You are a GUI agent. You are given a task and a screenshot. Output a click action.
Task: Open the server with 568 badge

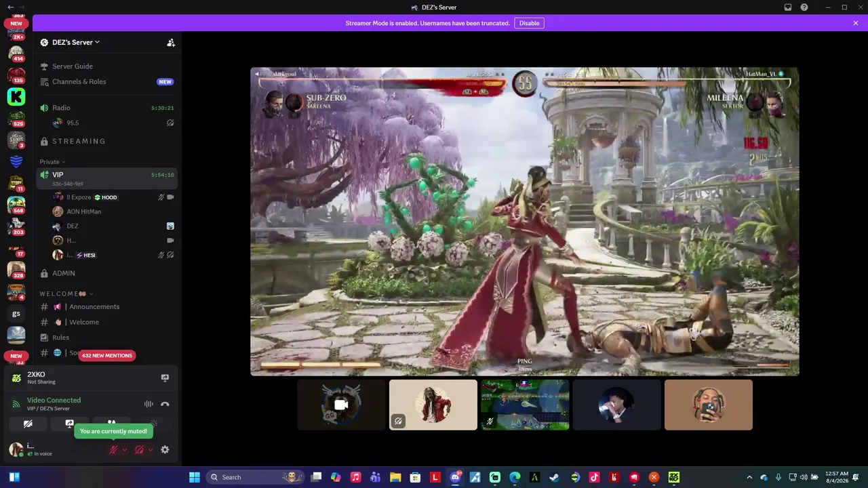coord(16,205)
